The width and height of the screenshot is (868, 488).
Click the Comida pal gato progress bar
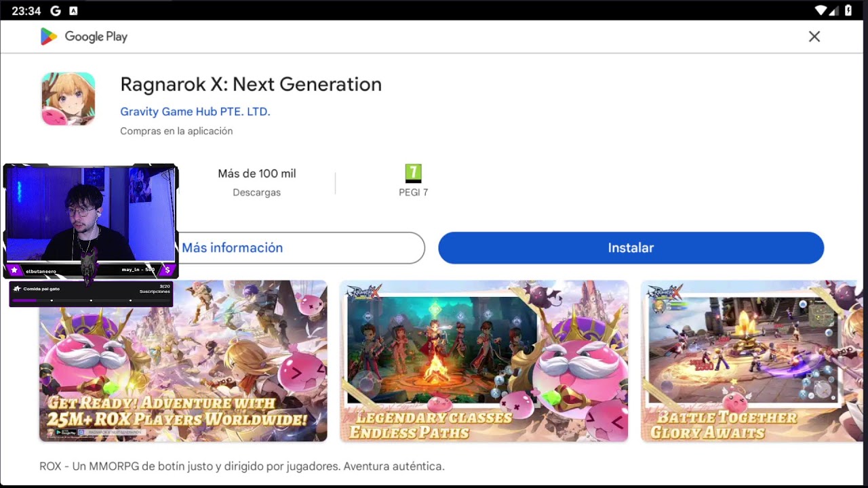click(91, 300)
